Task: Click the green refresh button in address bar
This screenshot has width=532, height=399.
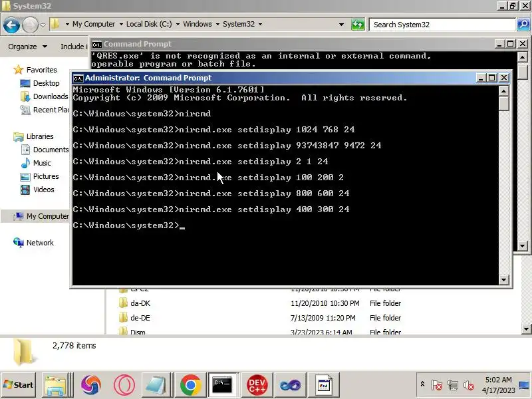Action: [358, 25]
